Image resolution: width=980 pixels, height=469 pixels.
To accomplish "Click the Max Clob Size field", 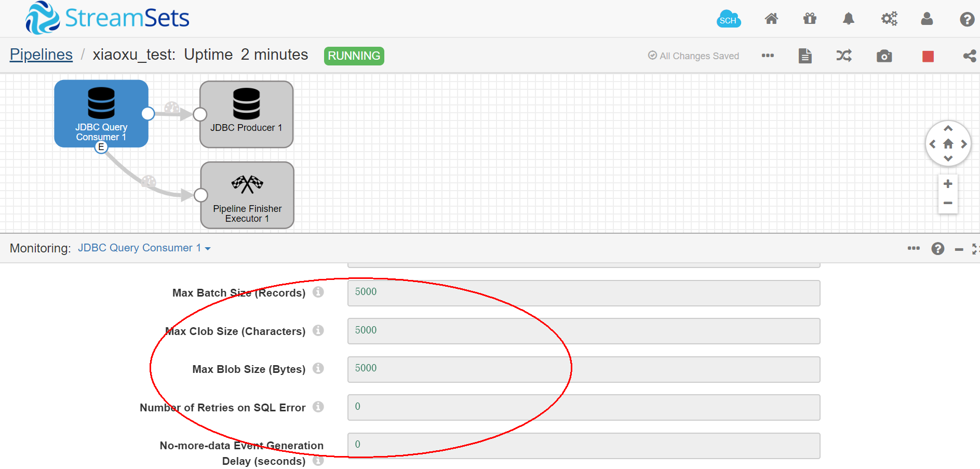I will coord(584,331).
